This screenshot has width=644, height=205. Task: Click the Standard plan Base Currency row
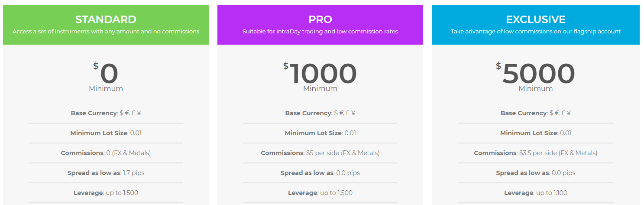coord(106,113)
